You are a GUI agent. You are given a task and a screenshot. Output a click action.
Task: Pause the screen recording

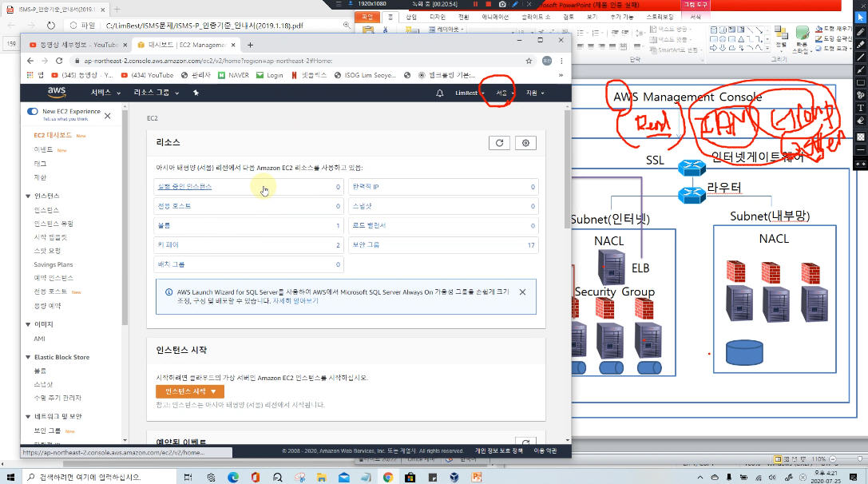pyautogui.click(x=475, y=4)
